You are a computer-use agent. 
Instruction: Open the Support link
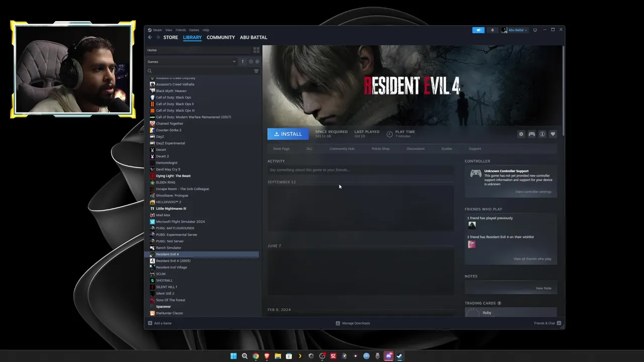(x=475, y=149)
